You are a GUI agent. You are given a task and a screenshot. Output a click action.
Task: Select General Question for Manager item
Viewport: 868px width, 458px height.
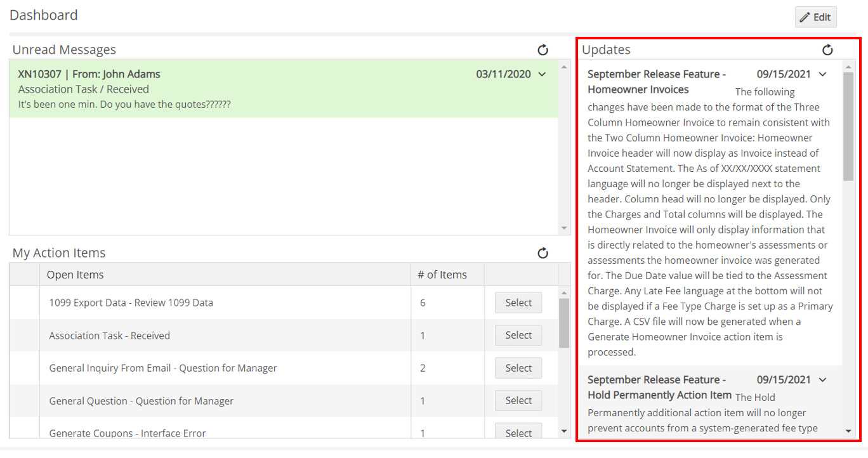coord(518,400)
